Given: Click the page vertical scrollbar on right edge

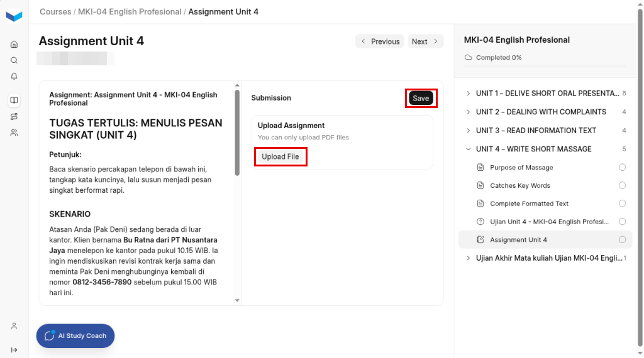Looking at the screenshot, I should pyautogui.click(x=640, y=176).
